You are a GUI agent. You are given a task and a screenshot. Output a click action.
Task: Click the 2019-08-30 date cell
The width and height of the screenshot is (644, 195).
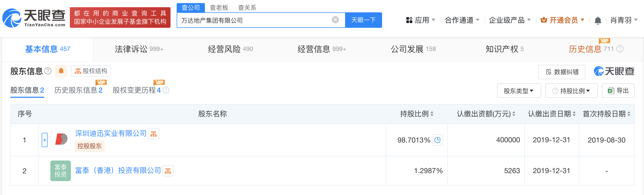point(607,140)
